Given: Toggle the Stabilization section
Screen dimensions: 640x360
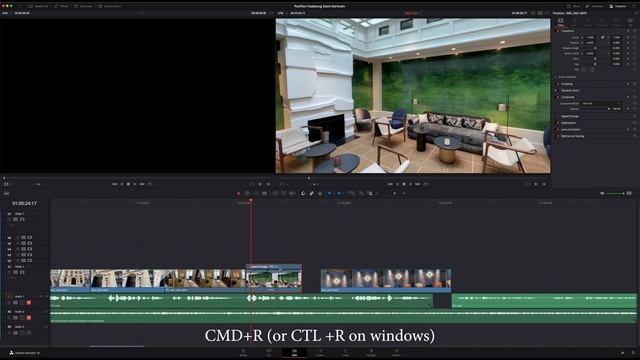Looking at the screenshot, I should (558, 123).
